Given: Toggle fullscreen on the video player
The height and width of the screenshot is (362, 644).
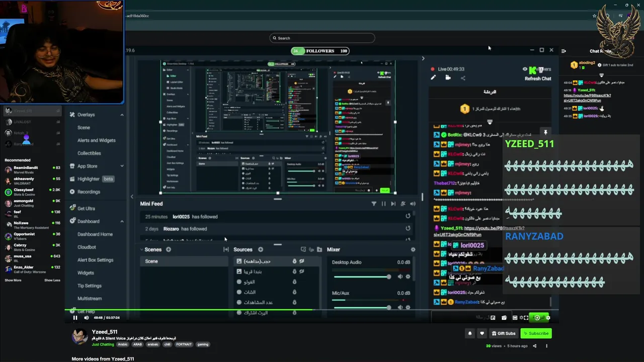Looking at the screenshot, I should [526, 318].
